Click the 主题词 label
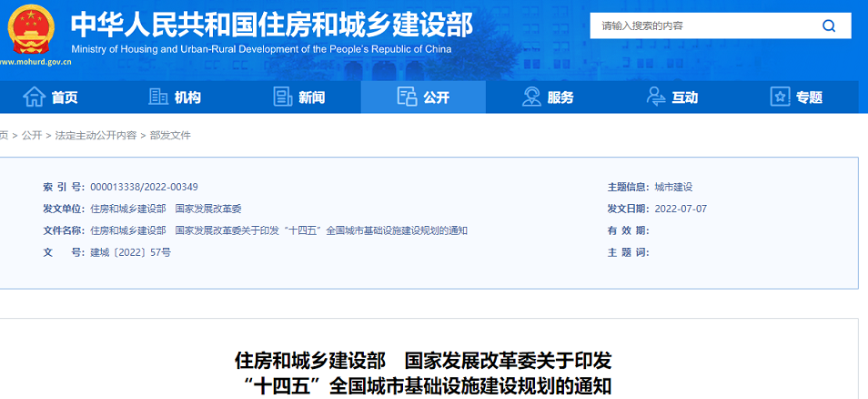868x399 pixels. (x=629, y=252)
